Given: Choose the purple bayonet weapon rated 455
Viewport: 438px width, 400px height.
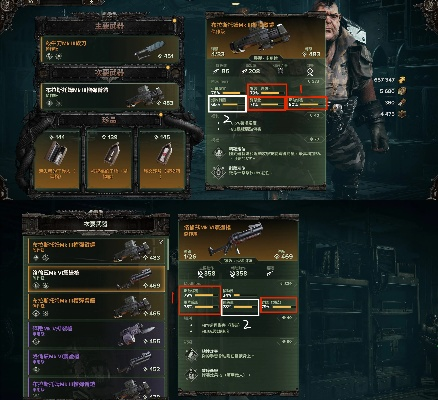Looking at the screenshot, I should coord(96,334).
